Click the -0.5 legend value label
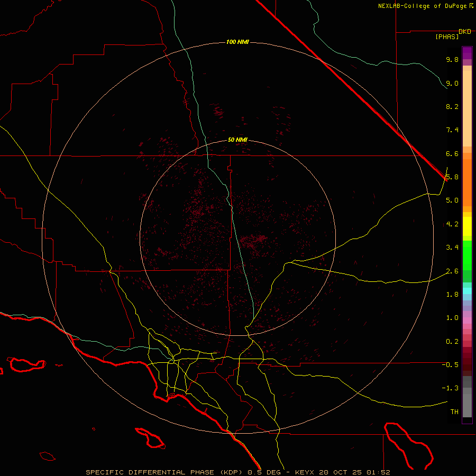This screenshot has width=476, height=476. (450, 365)
